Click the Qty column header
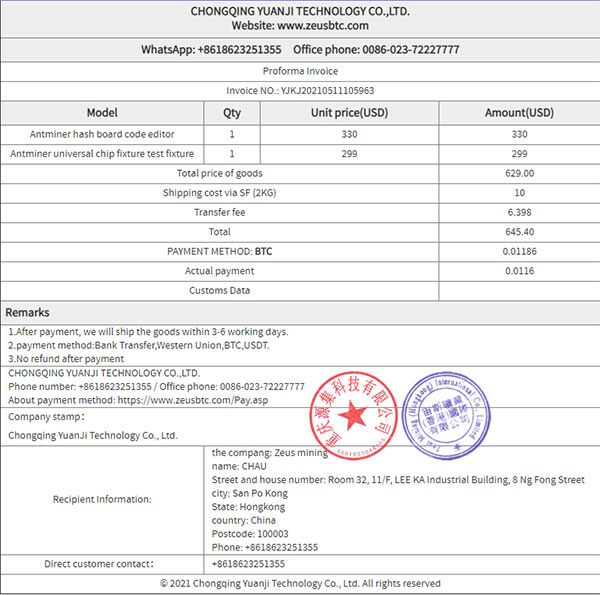 (x=232, y=113)
